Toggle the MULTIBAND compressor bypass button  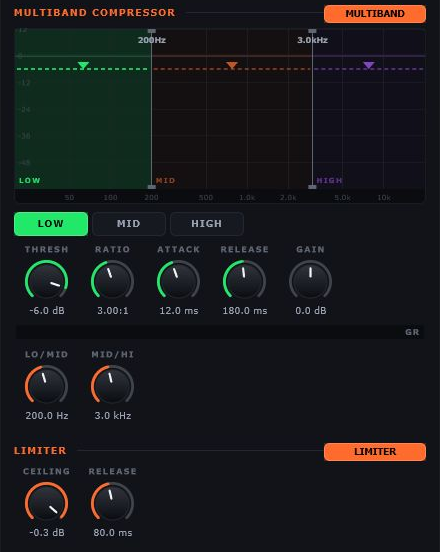[x=375, y=14]
